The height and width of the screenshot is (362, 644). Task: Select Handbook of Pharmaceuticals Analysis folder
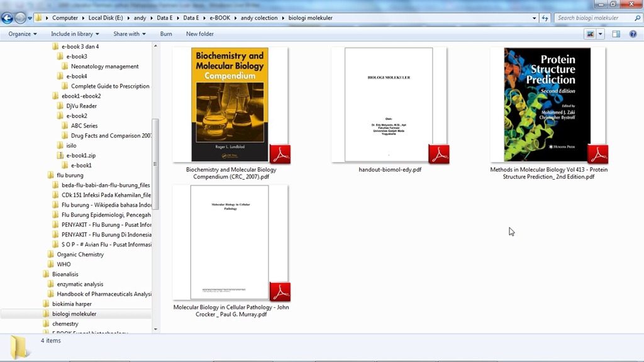click(104, 294)
